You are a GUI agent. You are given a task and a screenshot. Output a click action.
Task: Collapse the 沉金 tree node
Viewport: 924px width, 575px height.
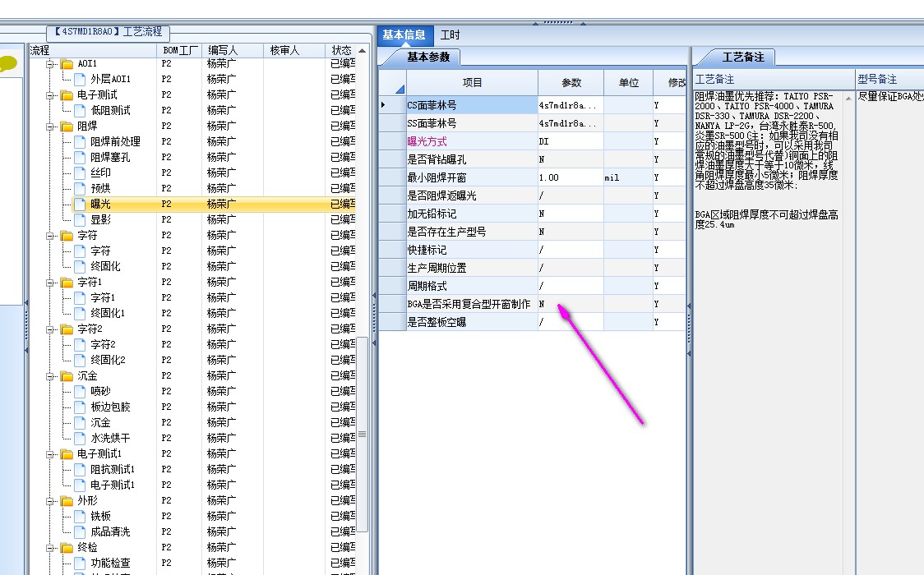(x=51, y=375)
